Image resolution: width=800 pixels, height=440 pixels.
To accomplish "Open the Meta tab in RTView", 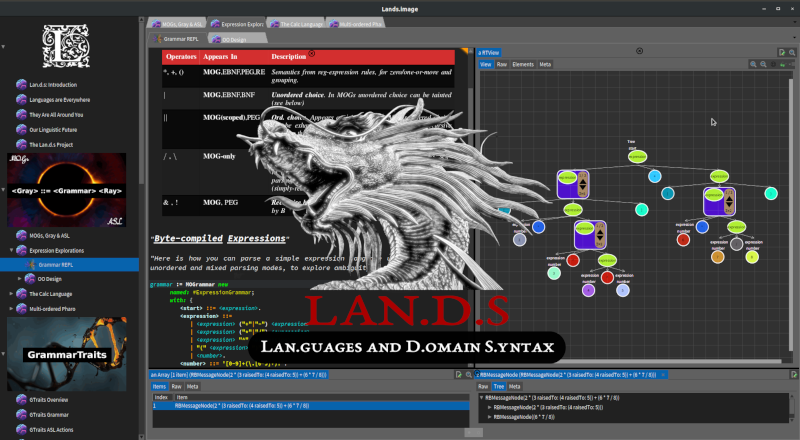I will tap(545, 64).
